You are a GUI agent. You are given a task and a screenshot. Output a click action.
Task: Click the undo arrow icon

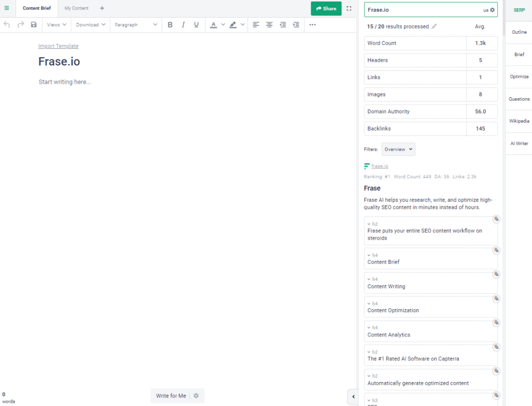(7, 24)
